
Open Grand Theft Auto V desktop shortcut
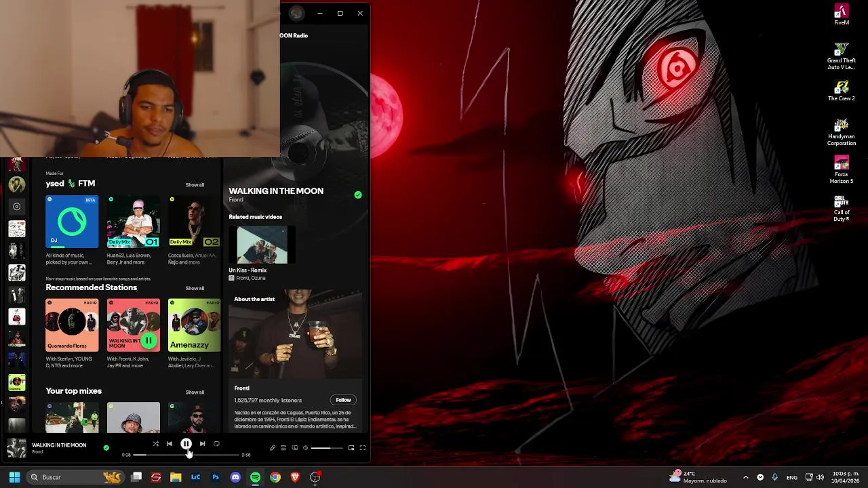click(842, 56)
